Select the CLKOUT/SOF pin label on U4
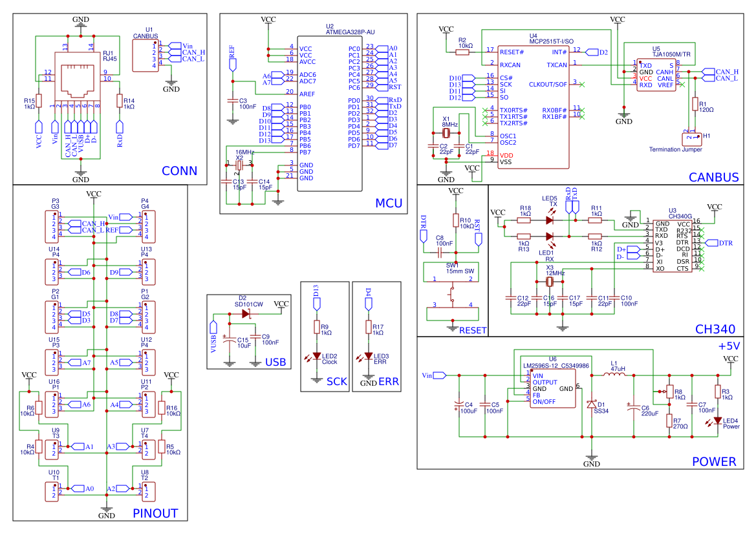Image resolution: width=756 pixels, height=535 pixels. pyautogui.click(x=548, y=84)
